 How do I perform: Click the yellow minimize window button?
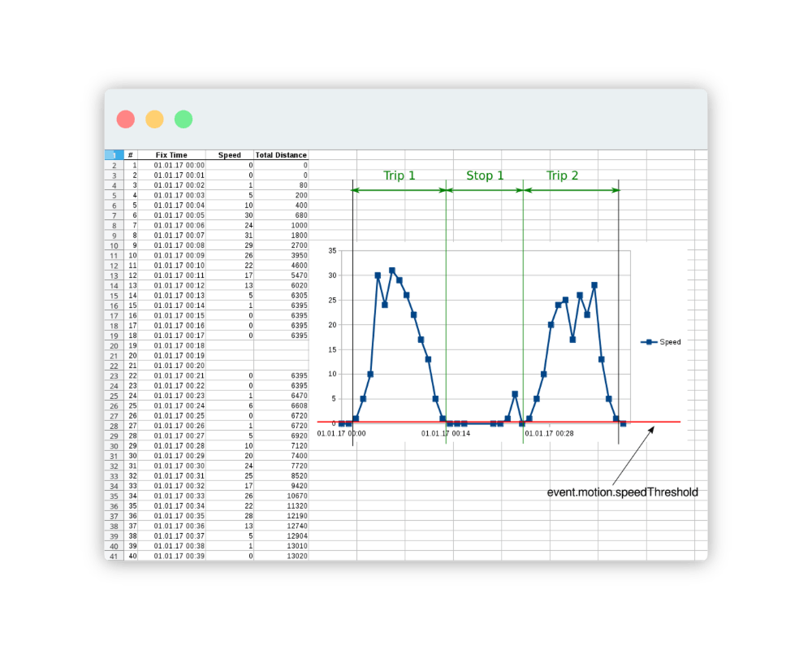(154, 119)
